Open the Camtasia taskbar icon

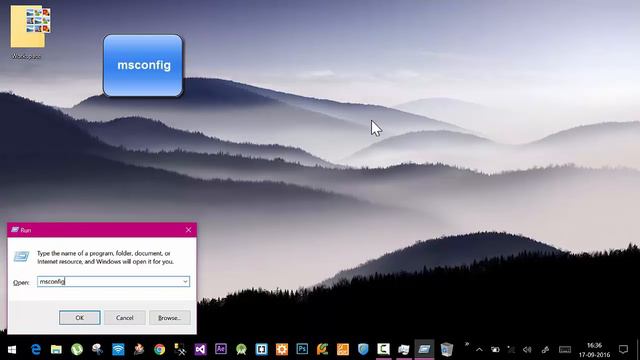383,349
